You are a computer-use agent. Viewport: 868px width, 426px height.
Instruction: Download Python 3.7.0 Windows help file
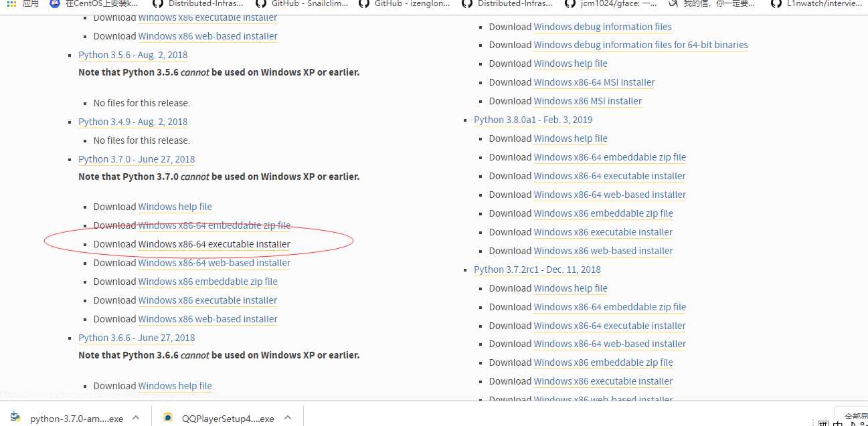pyautogui.click(x=175, y=207)
